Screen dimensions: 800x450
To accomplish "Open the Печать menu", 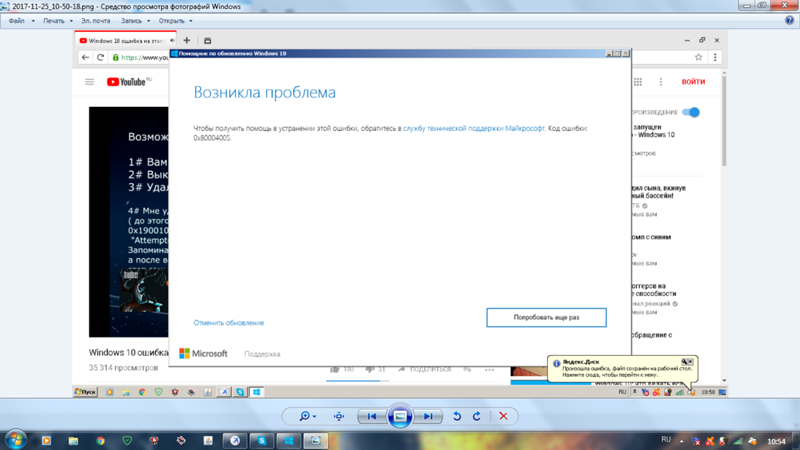I will (54, 21).
